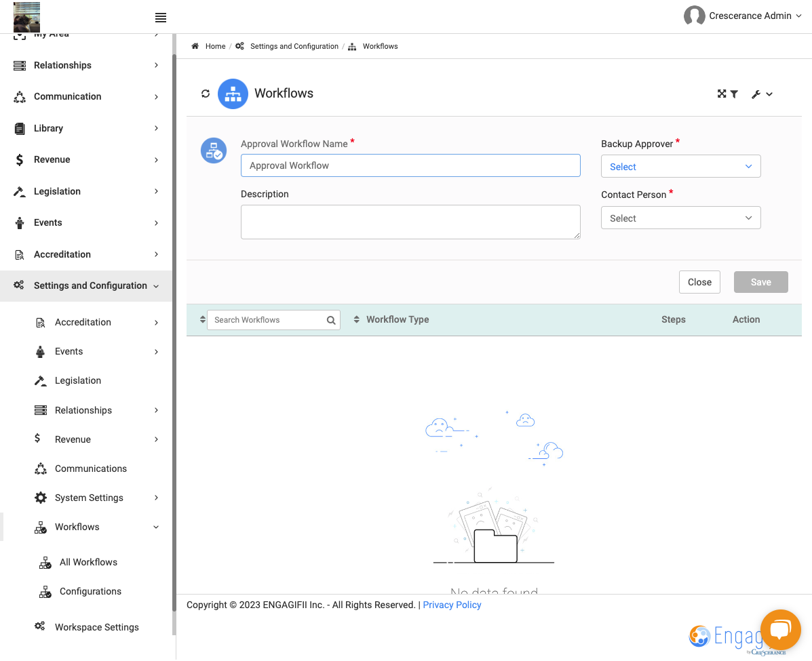Click the Legislation gavel icon in main sidebar

(19, 191)
